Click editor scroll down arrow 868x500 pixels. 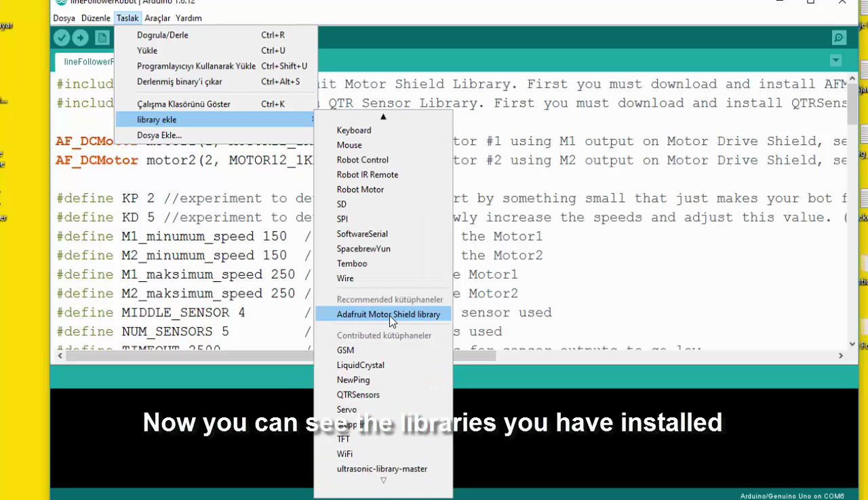point(852,343)
